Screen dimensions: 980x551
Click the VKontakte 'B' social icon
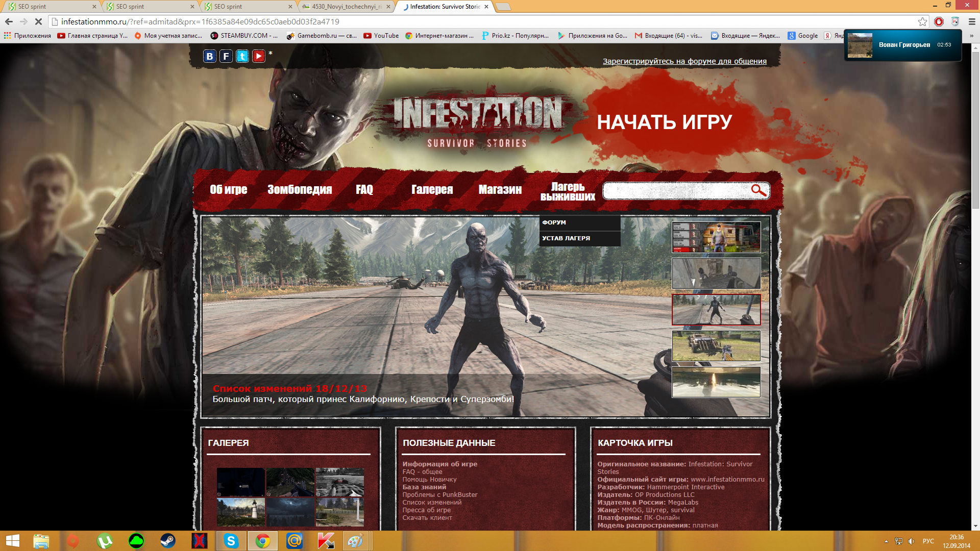209,56
